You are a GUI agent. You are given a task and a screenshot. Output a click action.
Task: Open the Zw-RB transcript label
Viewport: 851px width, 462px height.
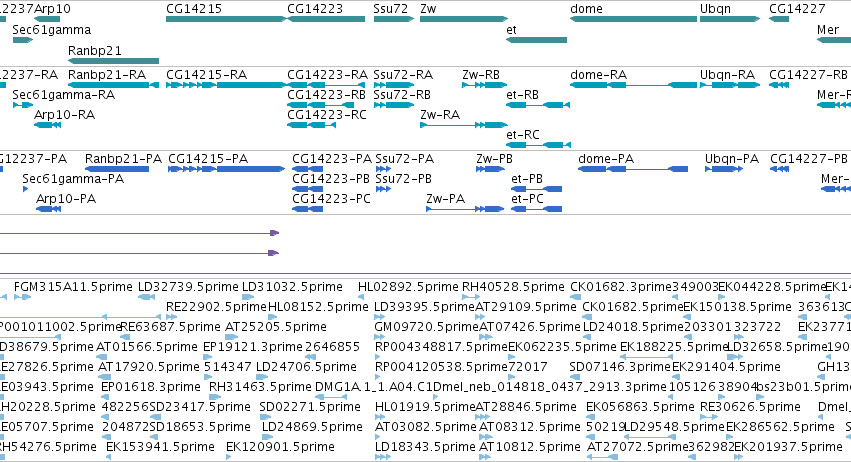point(481,74)
